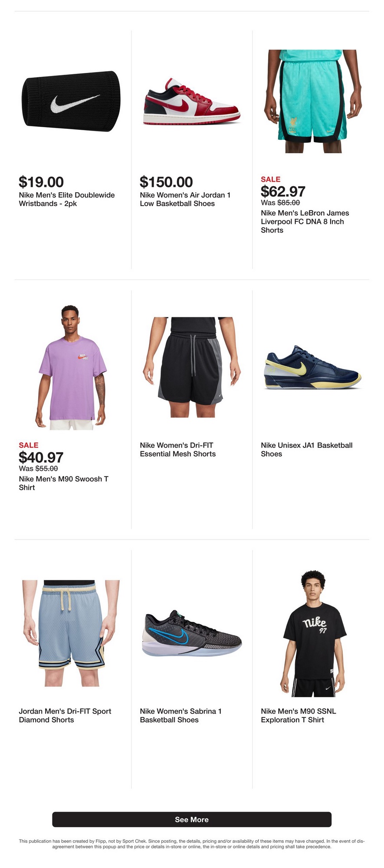Open the Nike wristband product image

click(x=71, y=101)
